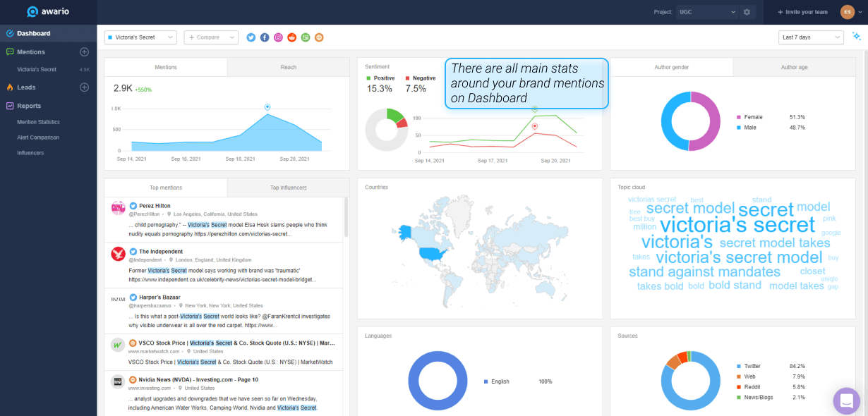The image size is (868, 416).
Task: Click the negative sentiment peak marker
Action: click(535, 126)
